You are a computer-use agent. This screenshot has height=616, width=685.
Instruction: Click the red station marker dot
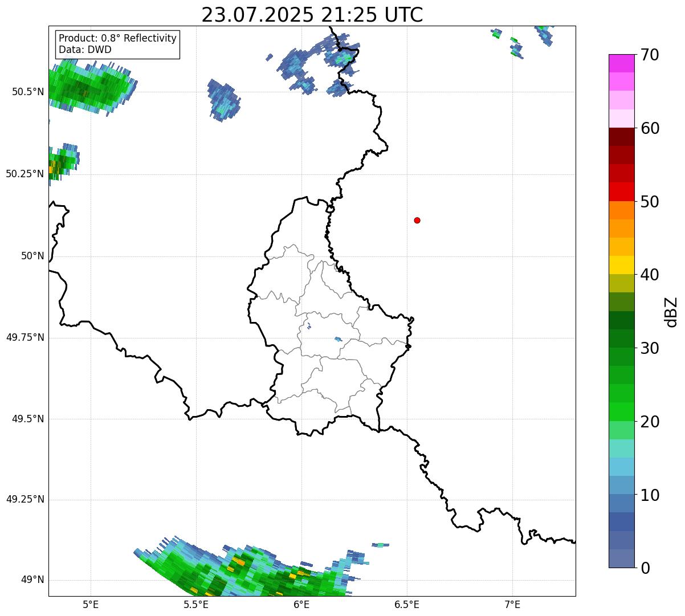point(417,220)
